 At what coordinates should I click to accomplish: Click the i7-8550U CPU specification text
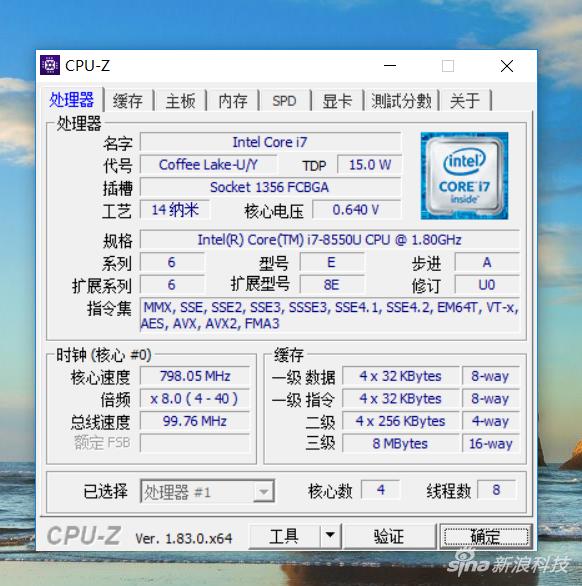tap(330, 240)
